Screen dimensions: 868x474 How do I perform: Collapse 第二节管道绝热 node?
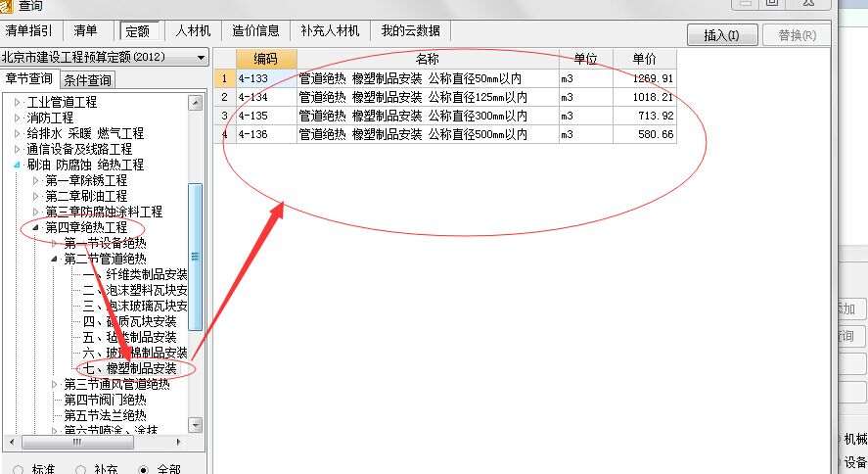[x=54, y=259]
